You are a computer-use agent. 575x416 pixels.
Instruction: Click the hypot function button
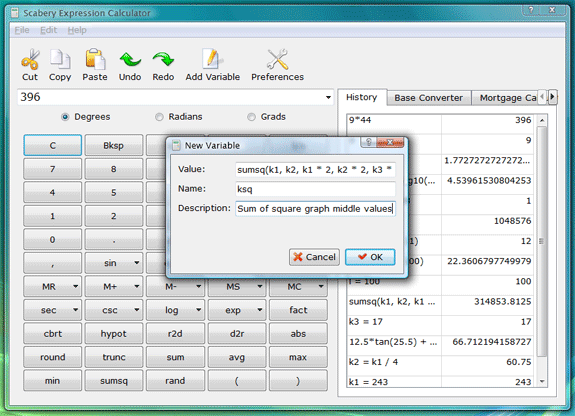114,334
